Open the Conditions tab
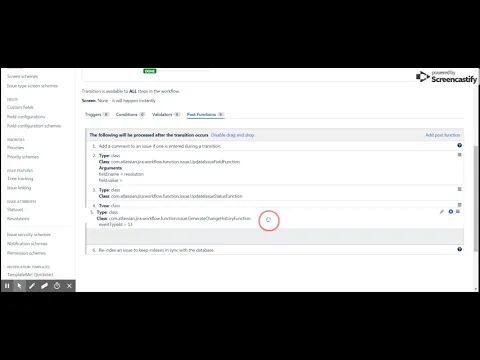This screenshot has height=360, width=480. [x=130, y=114]
